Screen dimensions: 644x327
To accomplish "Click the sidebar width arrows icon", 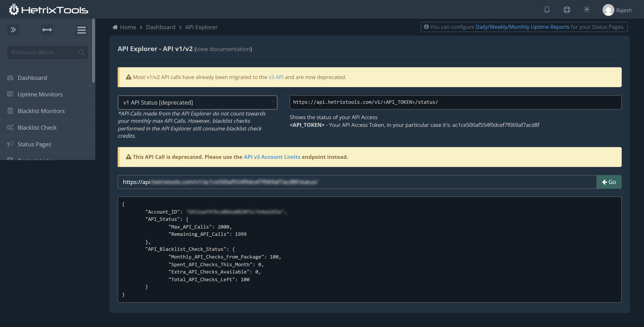I will click(47, 30).
